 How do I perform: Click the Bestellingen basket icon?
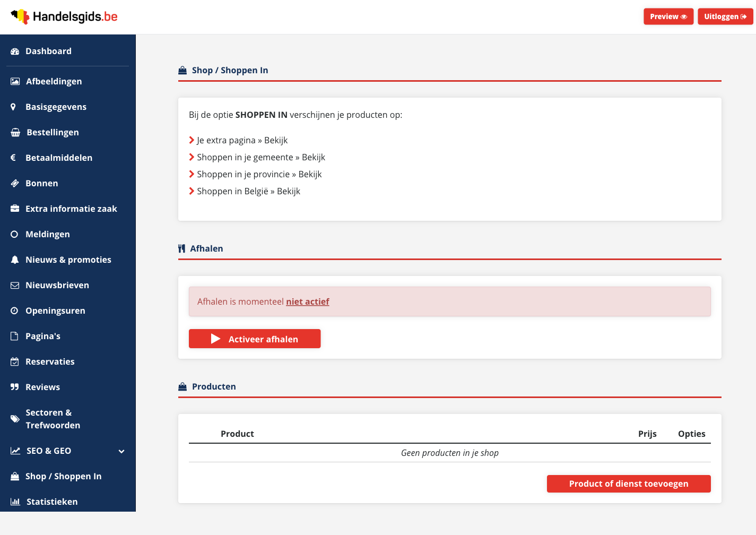[x=15, y=132]
